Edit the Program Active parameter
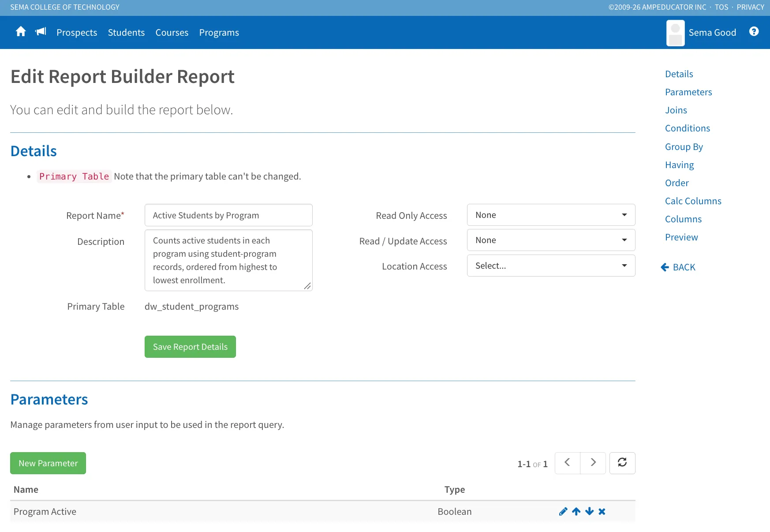This screenshot has width=770, height=532. pyautogui.click(x=563, y=512)
